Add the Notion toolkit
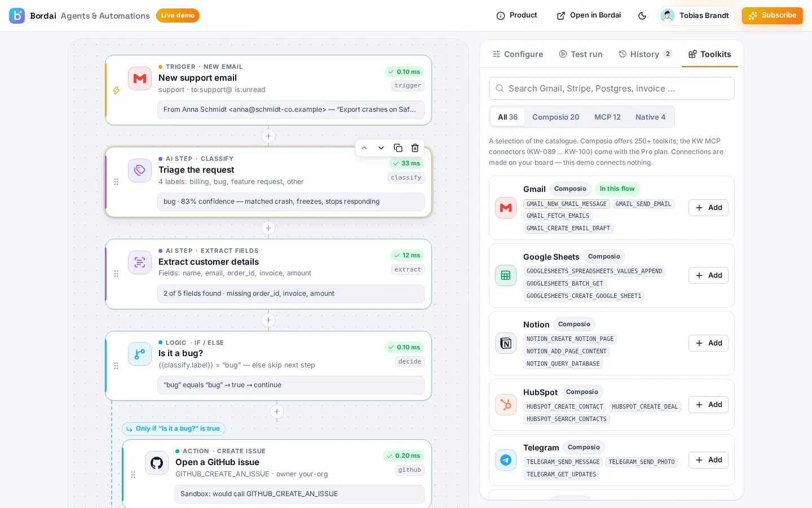The width and height of the screenshot is (812, 508). tap(708, 343)
